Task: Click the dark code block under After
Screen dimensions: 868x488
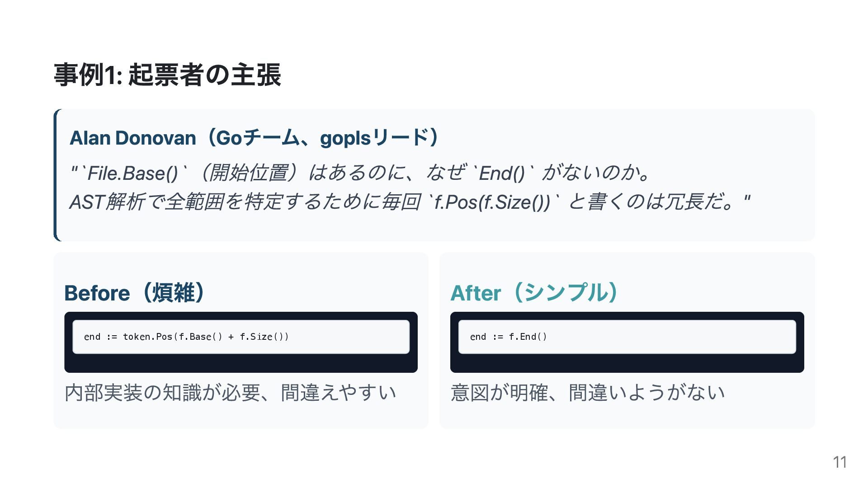Action: (627, 363)
